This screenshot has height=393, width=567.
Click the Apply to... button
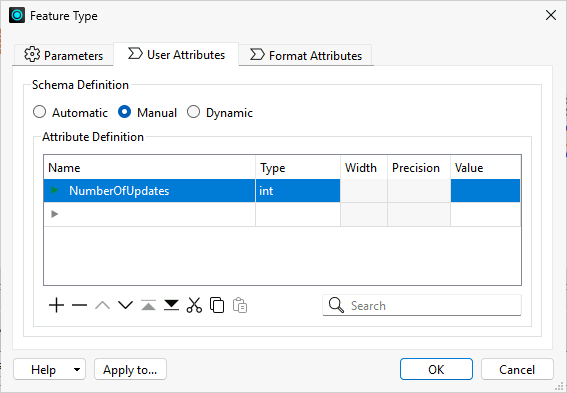point(130,369)
